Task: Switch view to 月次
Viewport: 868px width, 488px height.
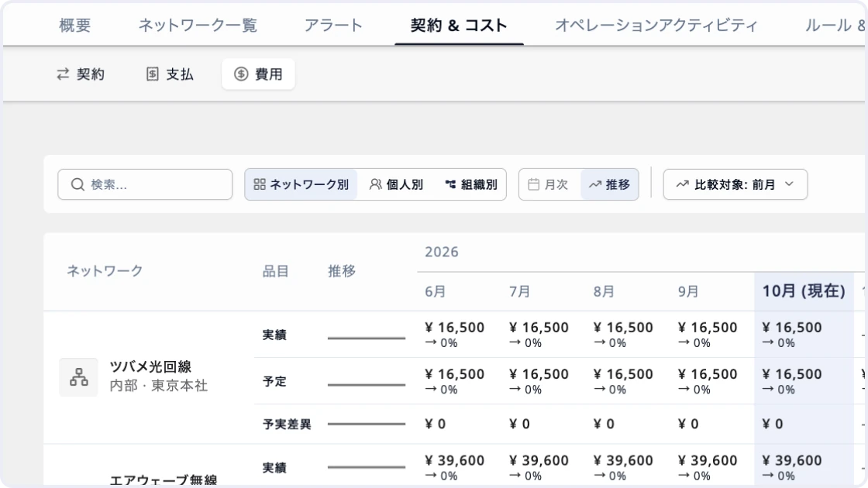Action: click(x=549, y=184)
